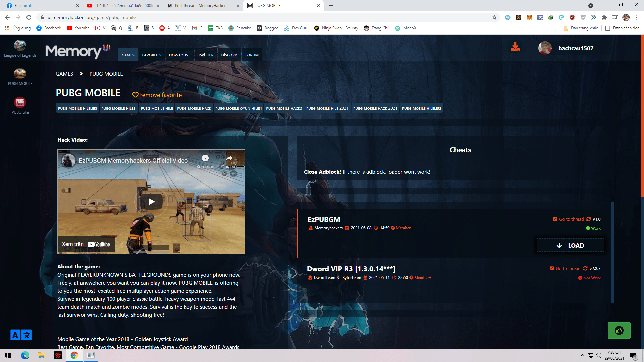The height and width of the screenshot is (362, 644).
Task: Go to thread for EzPUBGM
Action: pos(569,219)
